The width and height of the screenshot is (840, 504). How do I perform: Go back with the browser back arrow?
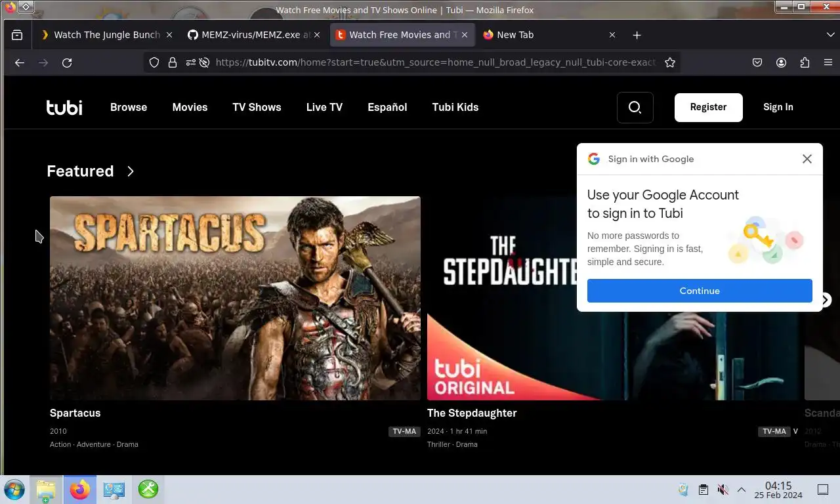(20, 62)
